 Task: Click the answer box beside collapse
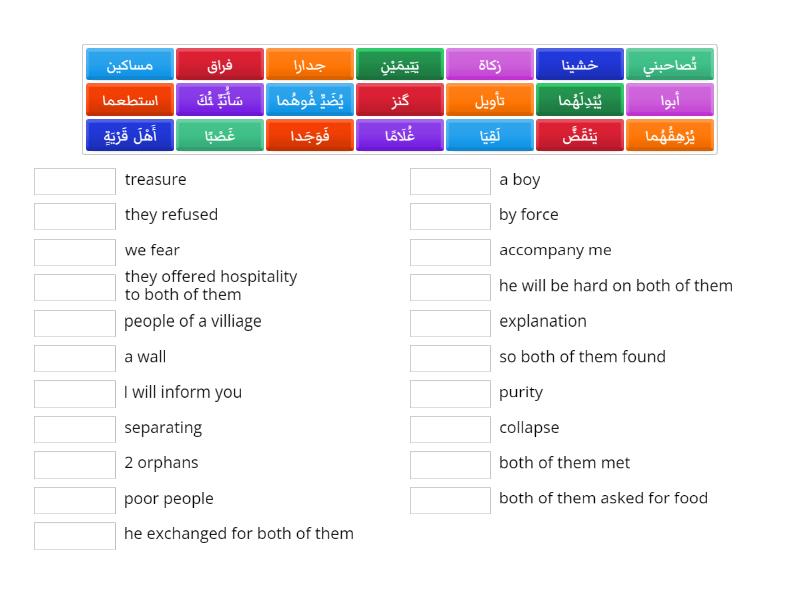coord(450,429)
